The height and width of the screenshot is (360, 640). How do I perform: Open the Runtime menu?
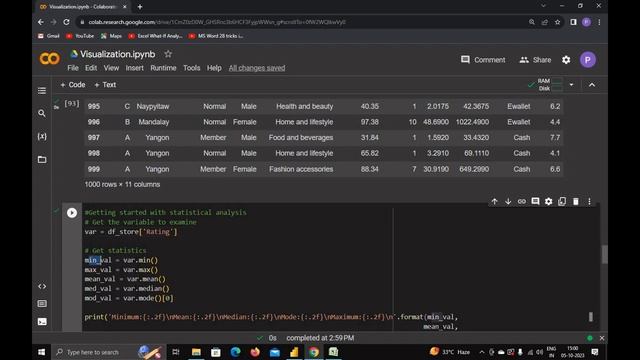coord(163,68)
